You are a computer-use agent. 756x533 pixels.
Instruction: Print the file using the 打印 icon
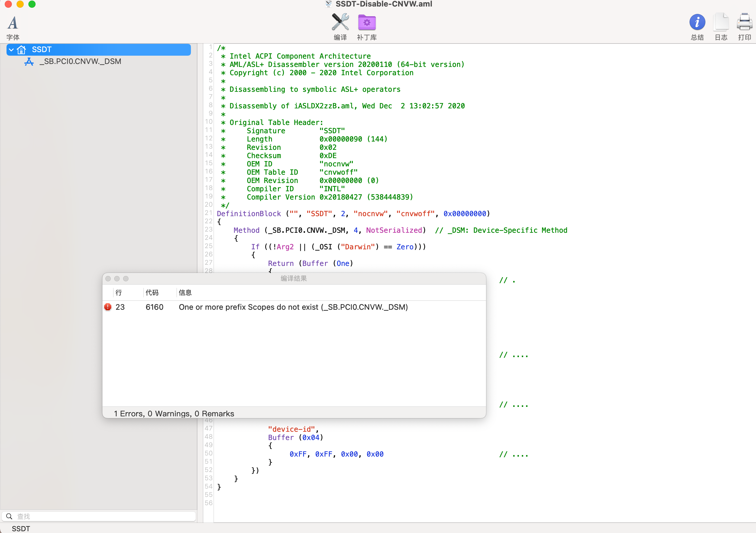pos(745,23)
